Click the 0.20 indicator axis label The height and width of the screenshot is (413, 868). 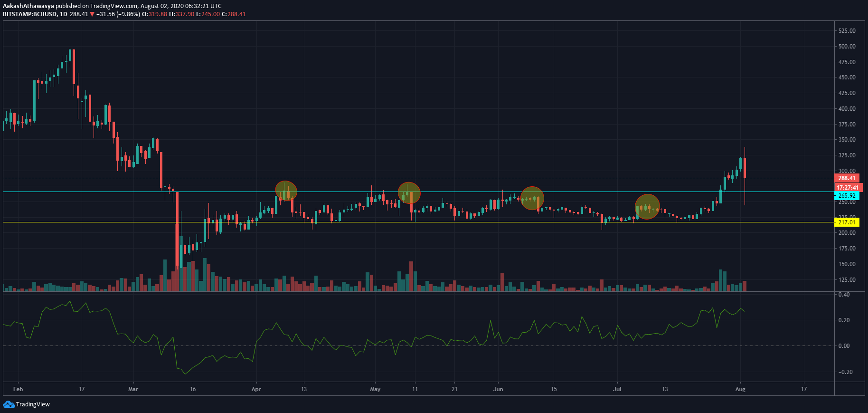[844, 320]
